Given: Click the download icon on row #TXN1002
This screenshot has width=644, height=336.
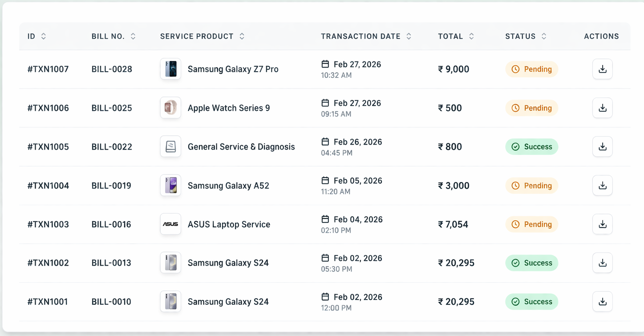Looking at the screenshot, I should [602, 263].
